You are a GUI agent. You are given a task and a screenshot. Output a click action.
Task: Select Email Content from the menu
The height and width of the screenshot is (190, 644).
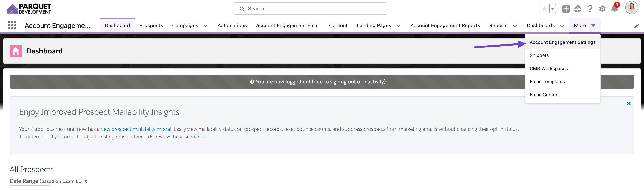(x=563, y=95)
